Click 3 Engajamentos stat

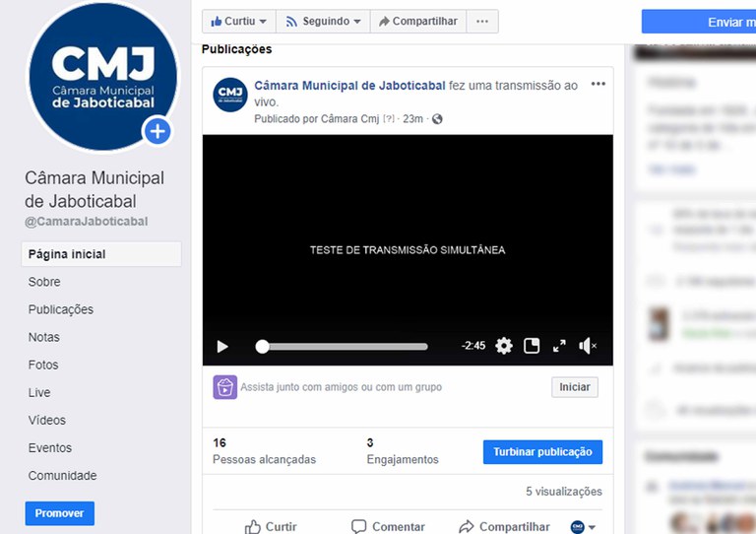tap(403, 451)
